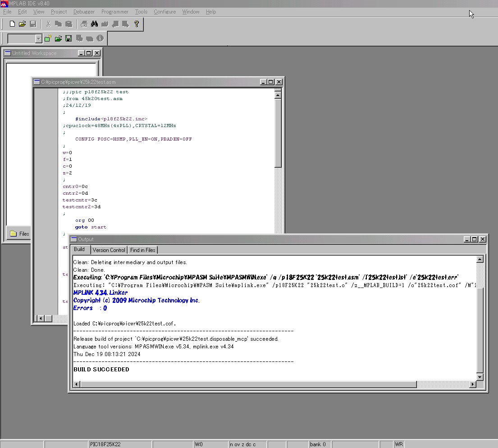Click the green Open project folder icon

58,38
